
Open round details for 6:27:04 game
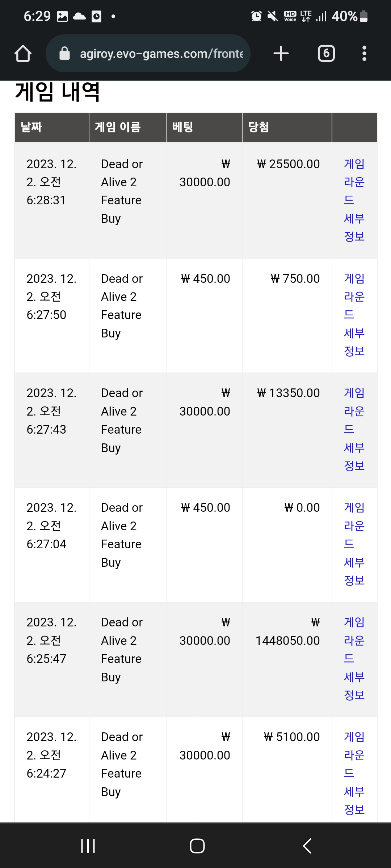pos(354,544)
